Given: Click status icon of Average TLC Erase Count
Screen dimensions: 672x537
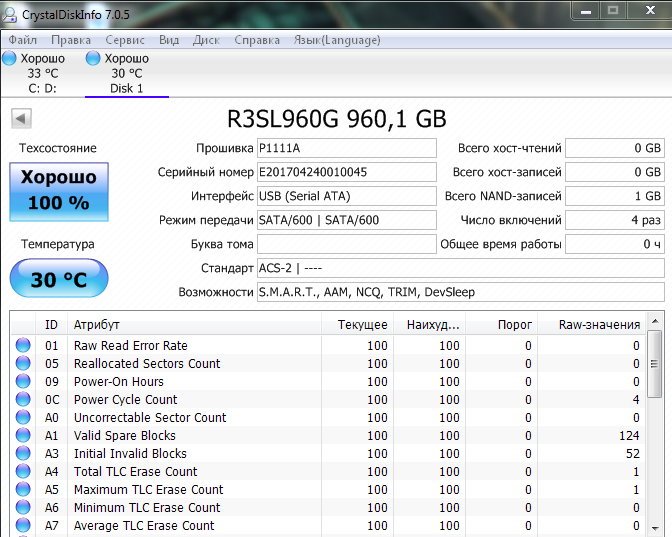Looking at the screenshot, I should (x=23, y=525).
